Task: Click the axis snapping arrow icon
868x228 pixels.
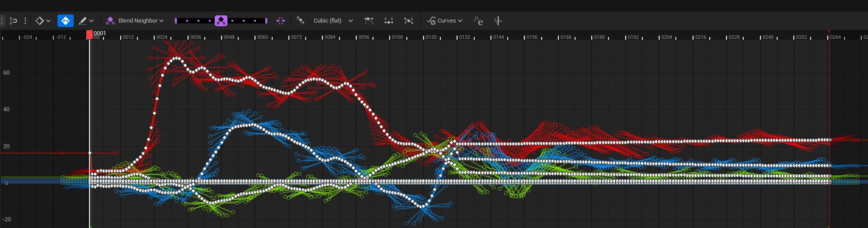Action: 14,21
